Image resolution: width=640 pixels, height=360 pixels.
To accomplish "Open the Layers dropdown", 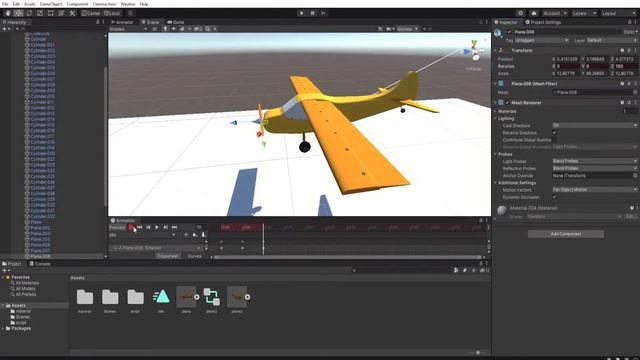I will (x=584, y=13).
